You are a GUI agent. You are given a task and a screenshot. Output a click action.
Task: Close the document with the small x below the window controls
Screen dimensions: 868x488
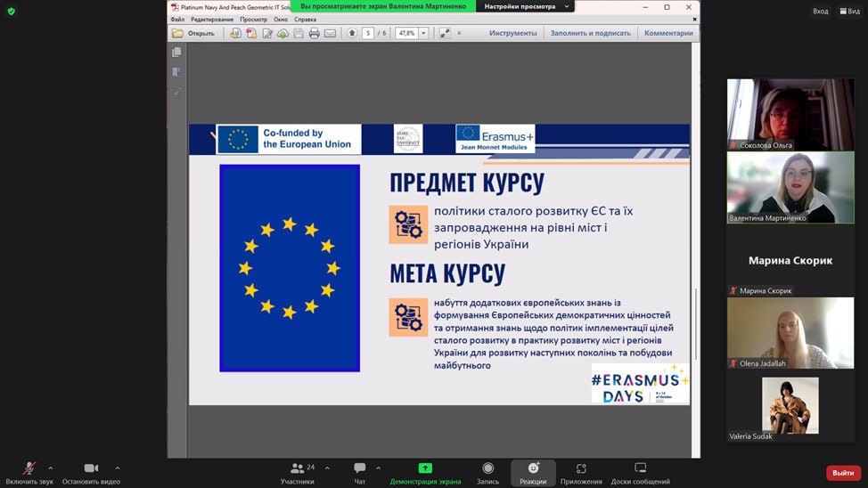695,20
